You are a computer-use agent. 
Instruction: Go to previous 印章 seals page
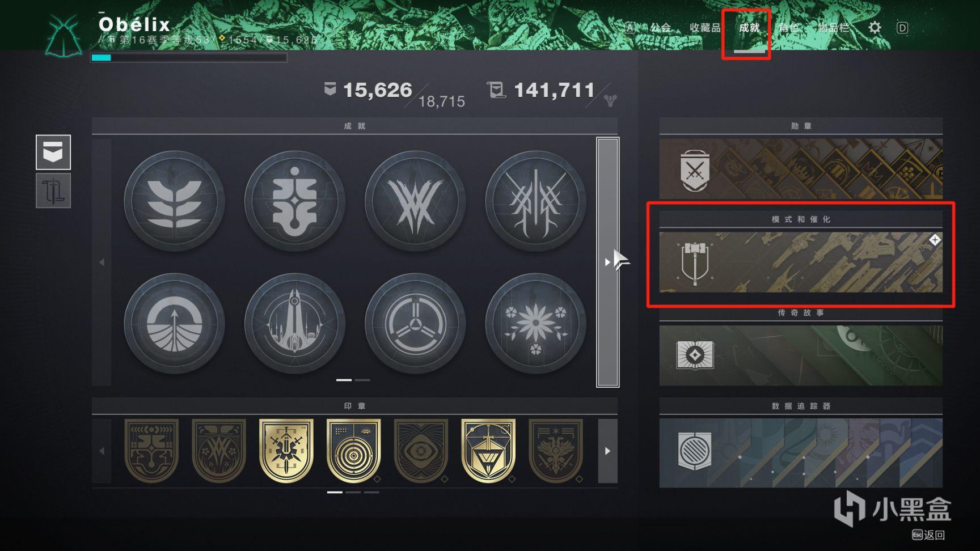click(x=102, y=451)
